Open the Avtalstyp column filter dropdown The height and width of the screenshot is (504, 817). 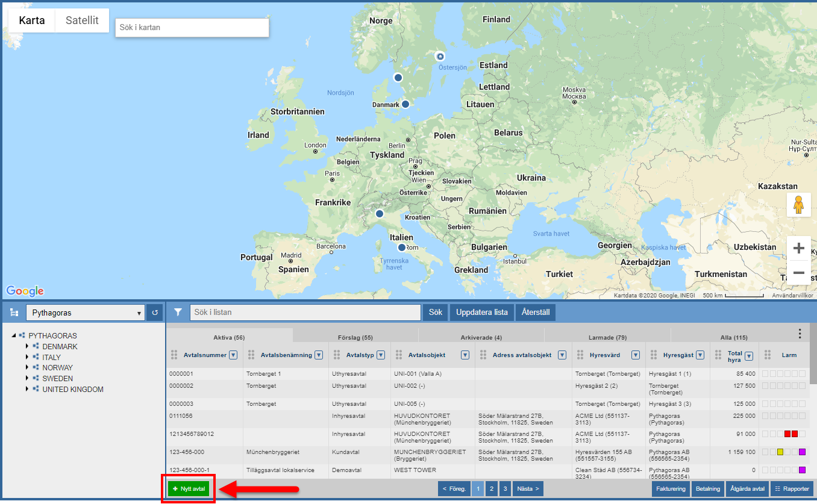(x=381, y=355)
